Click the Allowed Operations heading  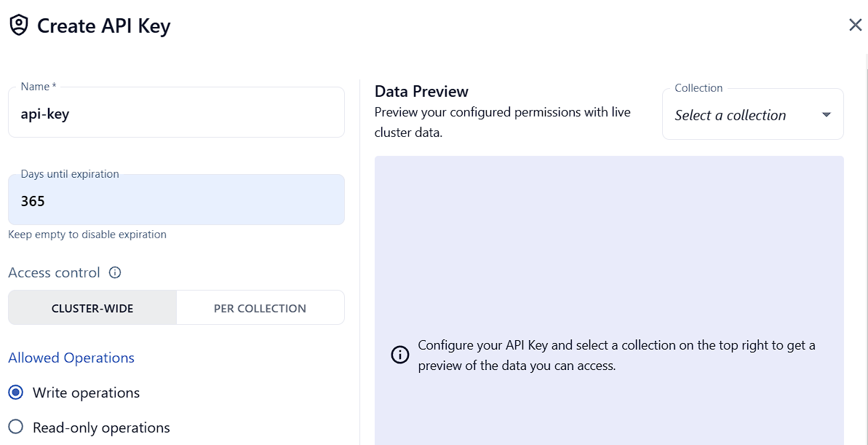point(71,358)
